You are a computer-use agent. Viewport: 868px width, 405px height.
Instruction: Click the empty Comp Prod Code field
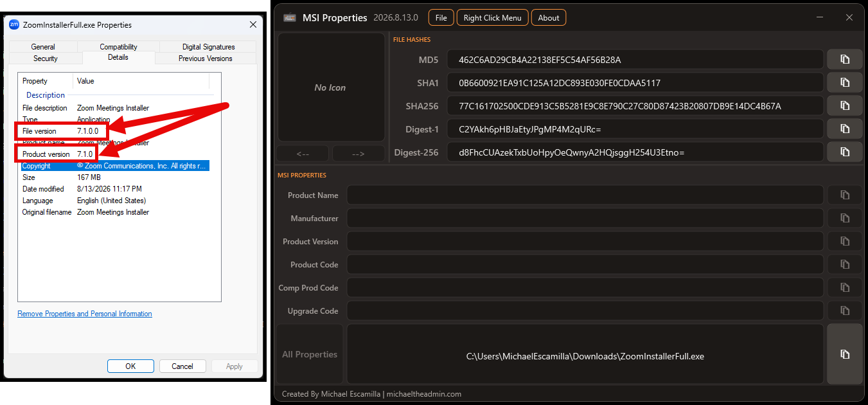point(585,287)
